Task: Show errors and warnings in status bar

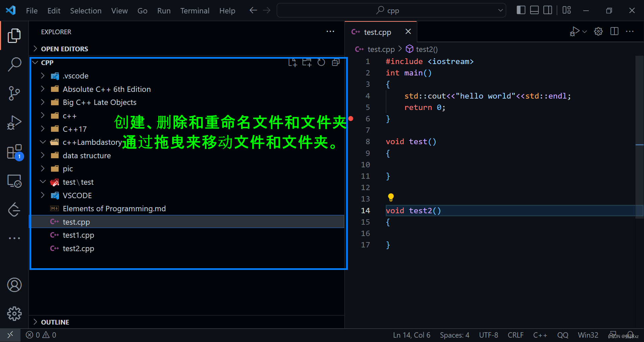Action: click(41, 335)
